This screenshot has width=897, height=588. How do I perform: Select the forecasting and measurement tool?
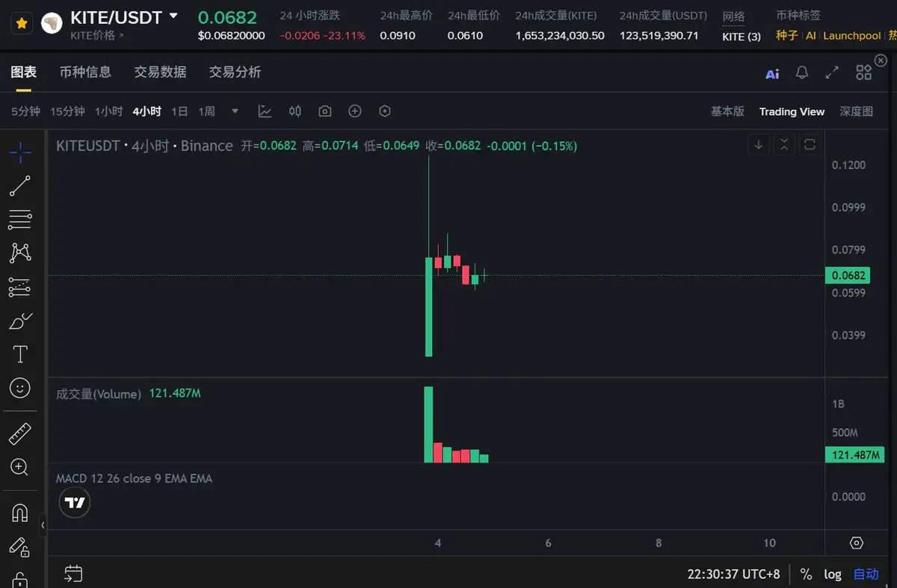tap(20, 287)
